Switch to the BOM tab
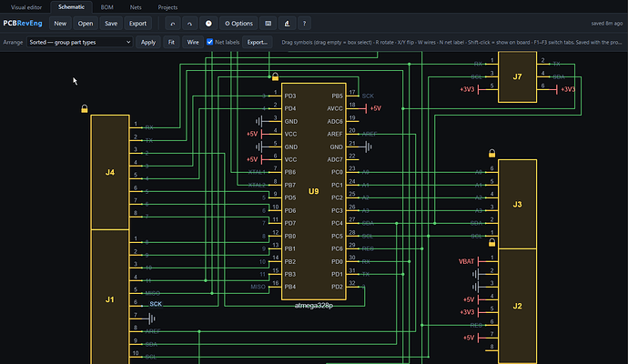Screen dimensions: 628x364 (106, 7)
